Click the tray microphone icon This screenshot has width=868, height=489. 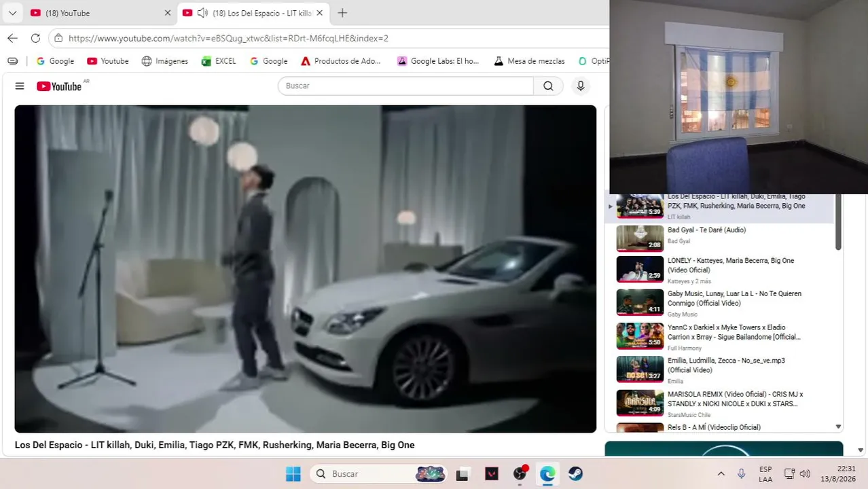point(742,473)
